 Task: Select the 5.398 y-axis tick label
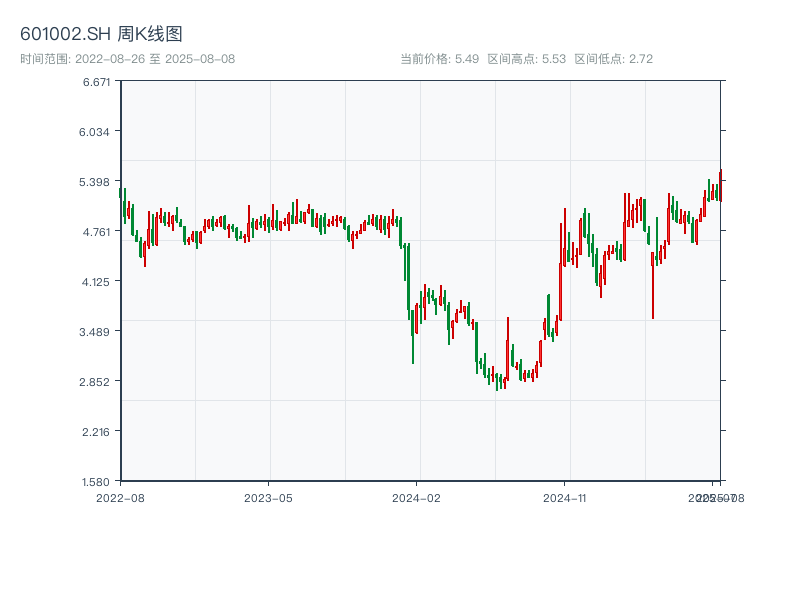[97, 182]
